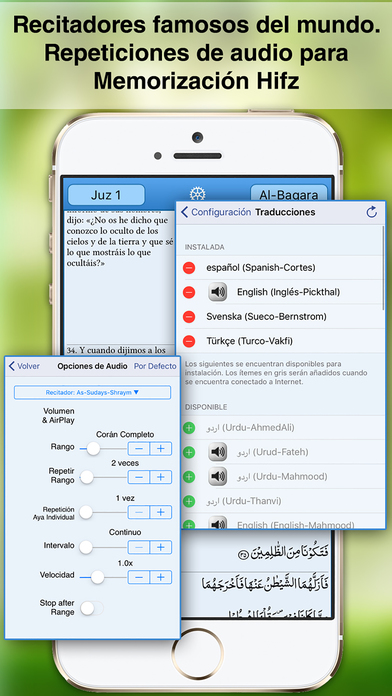Decrease Velocidad playback speed
Image resolution: width=392 pixels, height=696 pixels.
pos(139,577)
